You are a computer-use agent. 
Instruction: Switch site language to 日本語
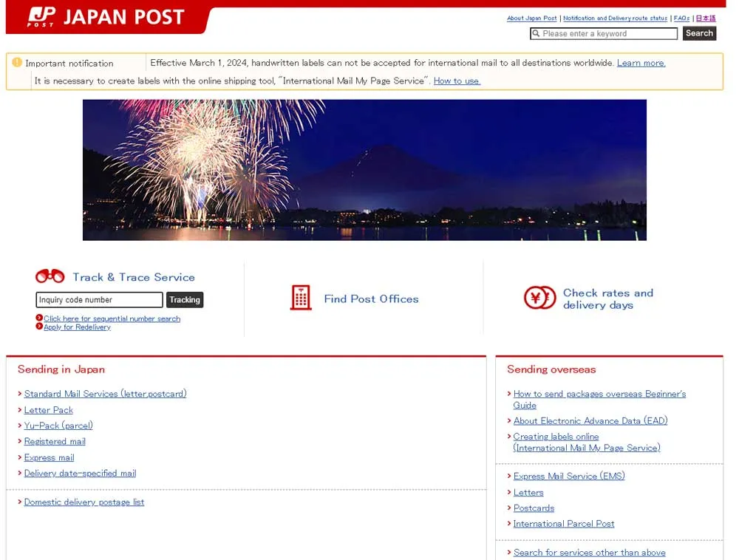[706, 18]
